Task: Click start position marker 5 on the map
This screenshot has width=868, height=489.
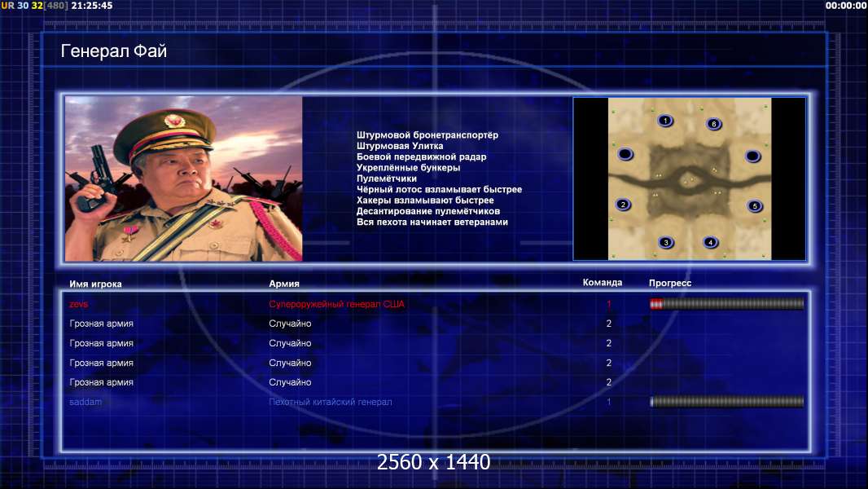Action: click(x=755, y=206)
